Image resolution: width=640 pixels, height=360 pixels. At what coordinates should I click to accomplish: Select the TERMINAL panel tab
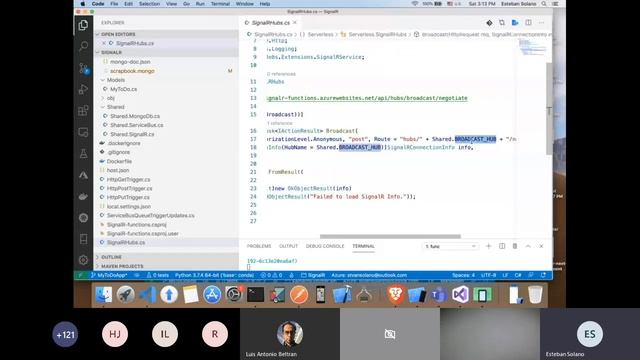click(x=363, y=246)
